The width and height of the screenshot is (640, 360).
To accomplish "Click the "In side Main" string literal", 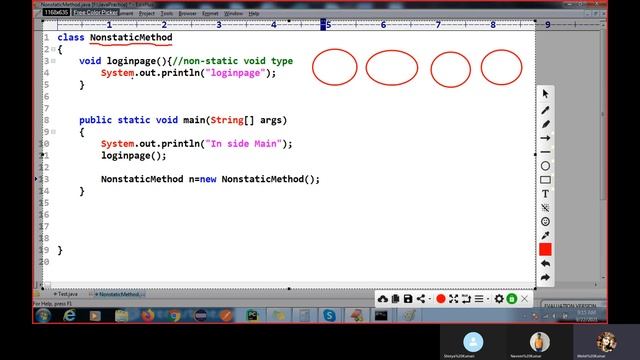I will pos(244,144).
